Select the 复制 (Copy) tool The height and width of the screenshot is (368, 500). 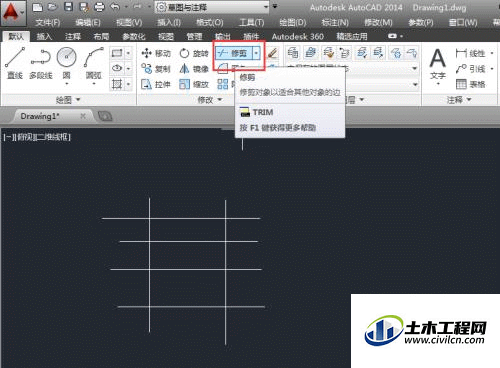click(156, 69)
